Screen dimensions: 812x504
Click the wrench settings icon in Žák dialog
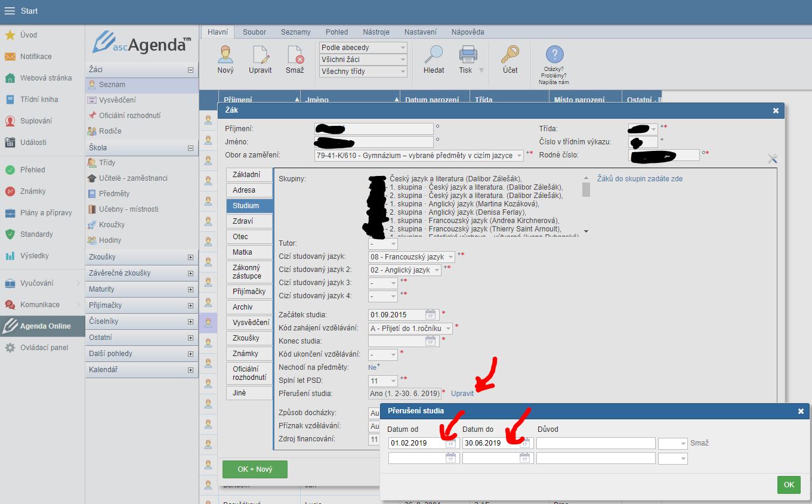click(773, 159)
